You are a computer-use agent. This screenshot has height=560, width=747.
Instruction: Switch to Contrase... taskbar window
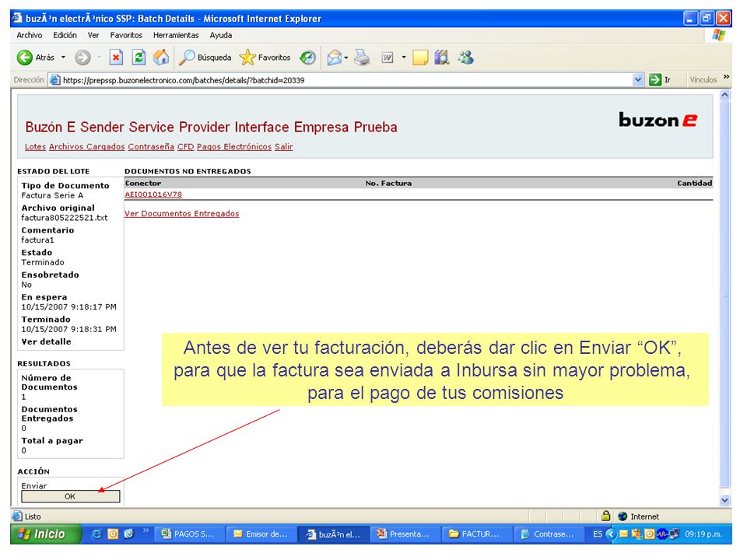pos(549,534)
